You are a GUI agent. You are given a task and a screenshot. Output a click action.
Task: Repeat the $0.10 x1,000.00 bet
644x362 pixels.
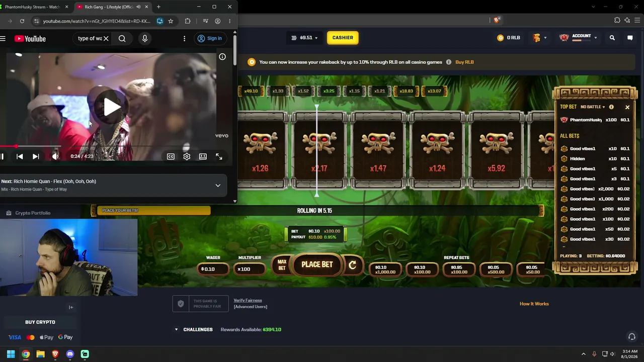(x=385, y=270)
